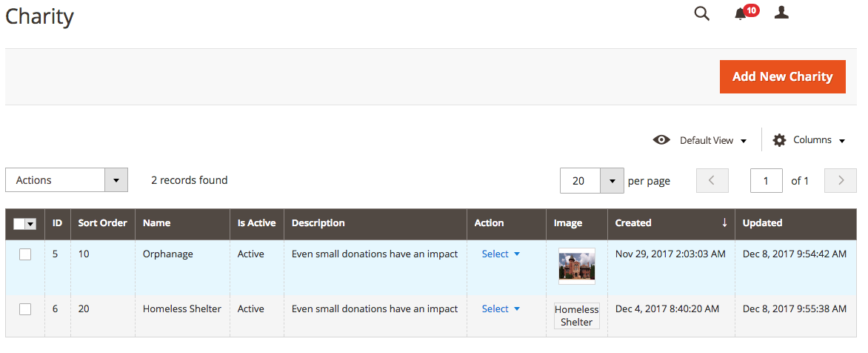Image resolution: width=868 pixels, height=353 pixels.
Task: Click the Charity page title
Action: [39, 16]
